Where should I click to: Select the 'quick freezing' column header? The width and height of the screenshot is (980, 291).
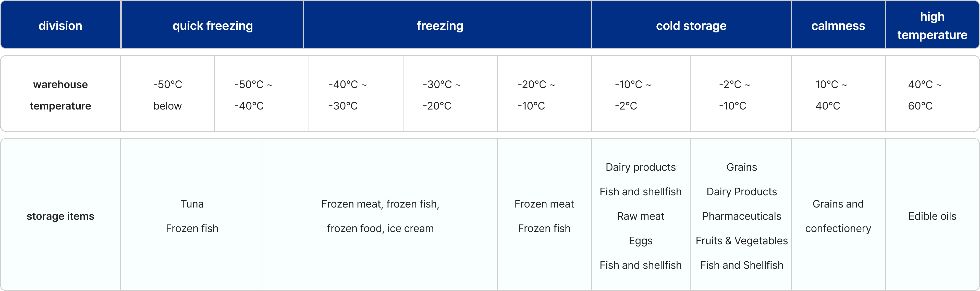click(212, 26)
